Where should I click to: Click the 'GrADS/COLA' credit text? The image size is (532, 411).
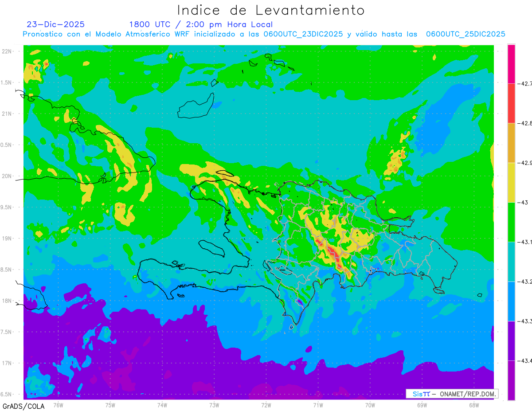coord(23,406)
